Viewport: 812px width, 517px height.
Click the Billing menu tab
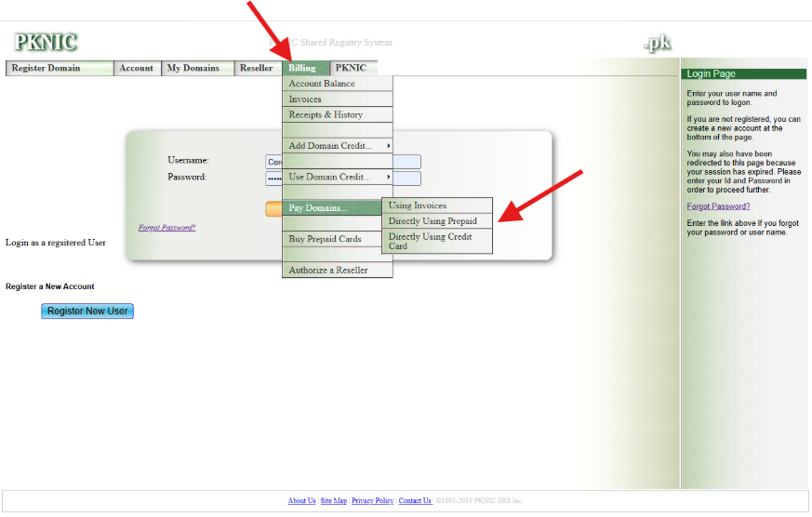point(303,68)
